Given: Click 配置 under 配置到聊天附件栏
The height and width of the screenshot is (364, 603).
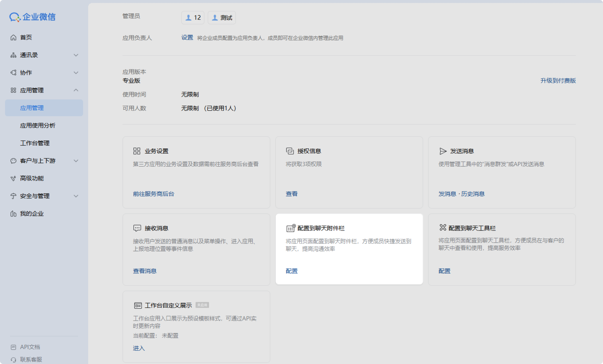Looking at the screenshot, I should [292, 271].
